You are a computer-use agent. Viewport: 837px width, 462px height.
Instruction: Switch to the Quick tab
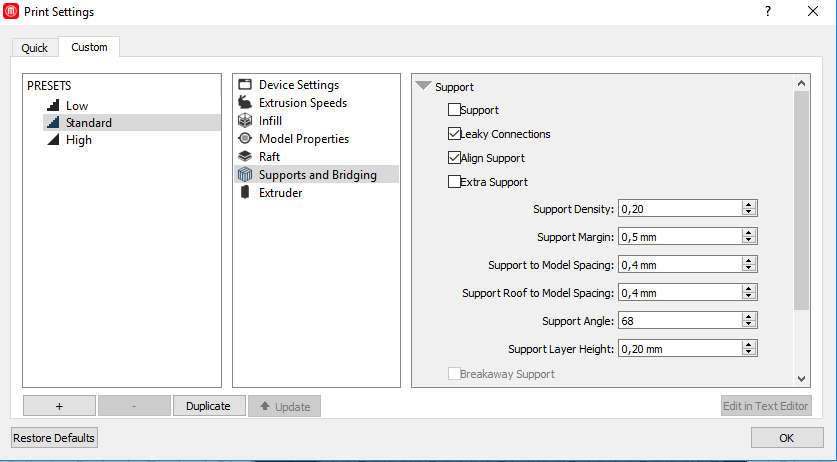click(35, 48)
